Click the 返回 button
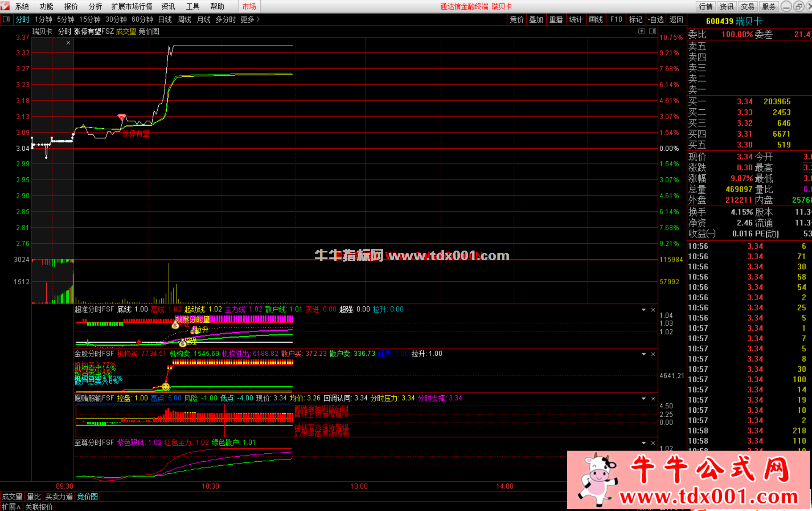812x511 pixels. pyautogui.click(x=676, y=19)
